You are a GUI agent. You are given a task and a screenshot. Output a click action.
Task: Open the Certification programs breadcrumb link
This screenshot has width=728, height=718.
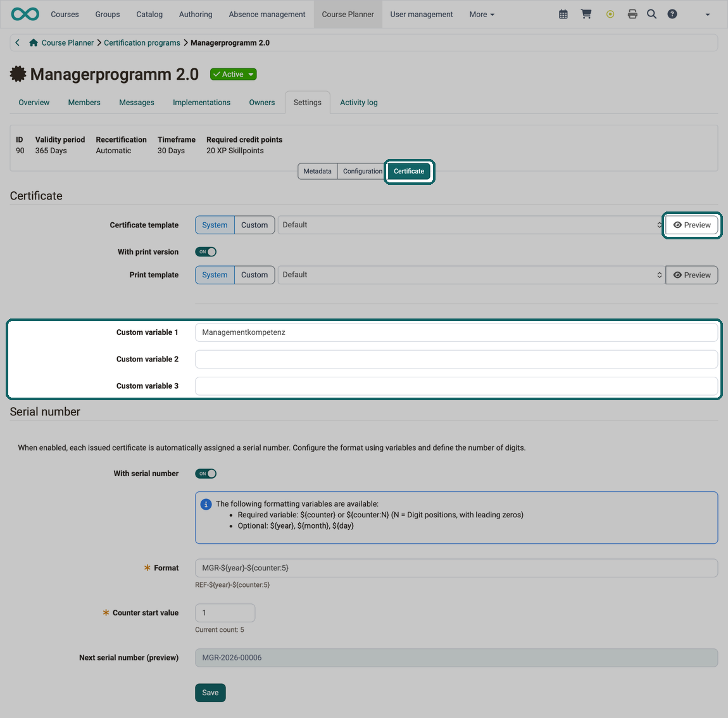point(142,42)
